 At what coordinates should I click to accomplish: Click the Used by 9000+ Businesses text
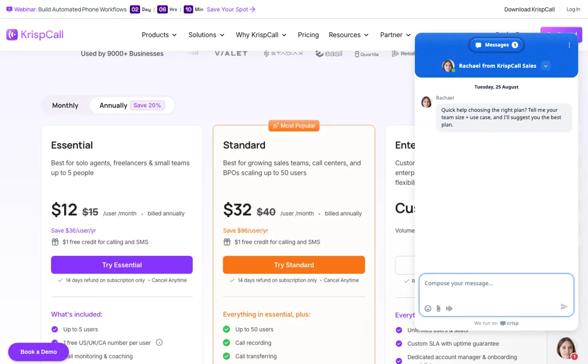122,53
